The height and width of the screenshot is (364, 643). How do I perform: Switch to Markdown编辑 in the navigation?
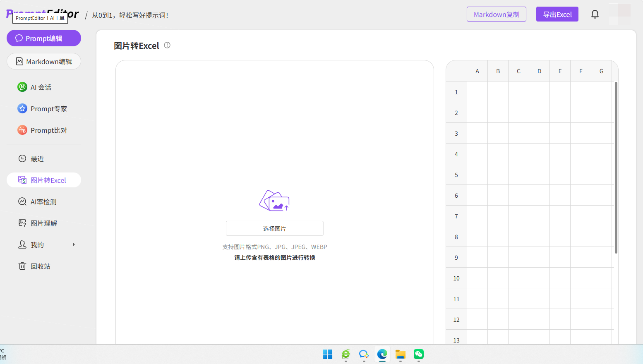(43, 61)
